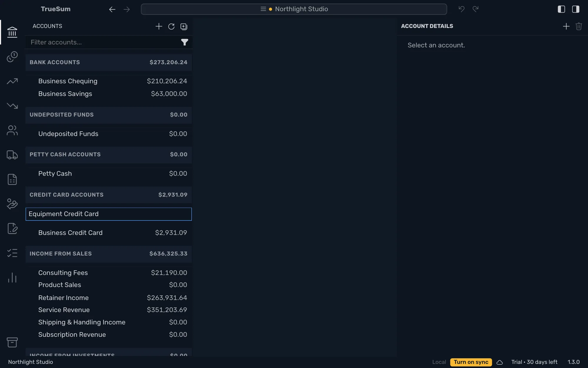Go back with the left arrow

tap(112, 9)
